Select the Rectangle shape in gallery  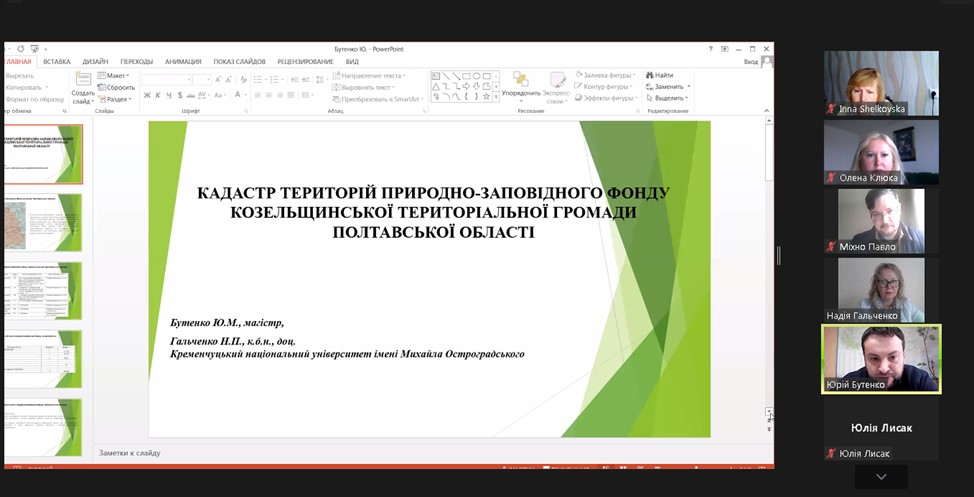click(x=466, y=76)
